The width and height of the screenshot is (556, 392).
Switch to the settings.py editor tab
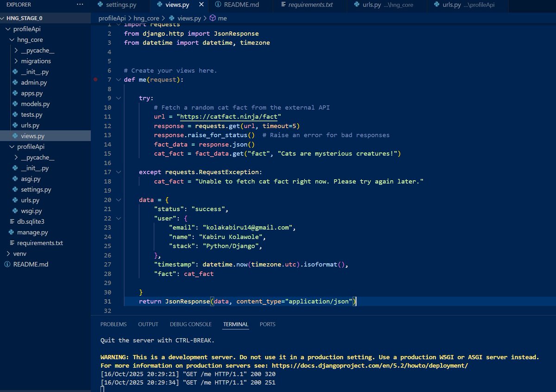[120, 6]
